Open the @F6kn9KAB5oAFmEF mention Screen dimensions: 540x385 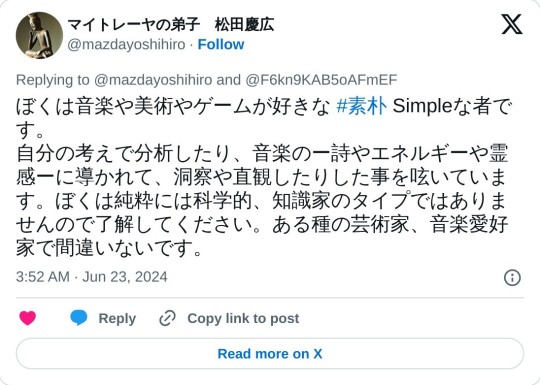coord(321,80)
